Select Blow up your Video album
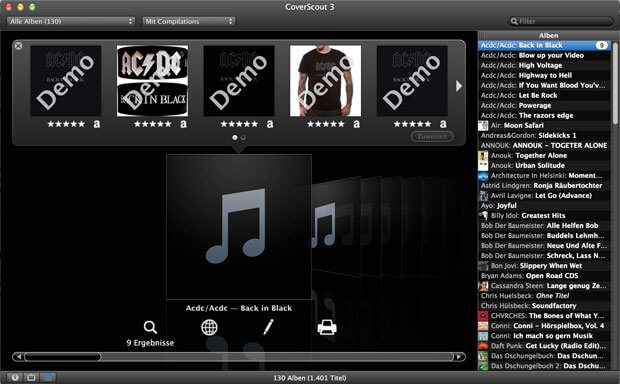The width and height of the screenshot is (620, 384). coord(544,55)
